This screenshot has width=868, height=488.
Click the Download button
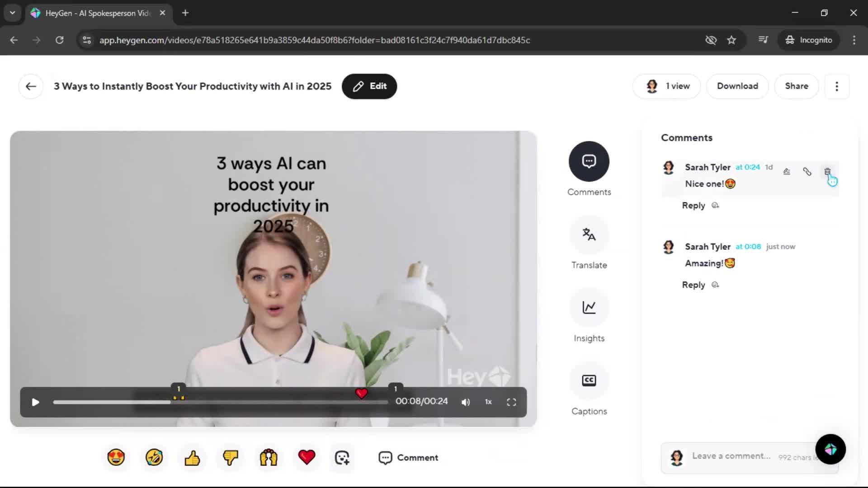tap(737, 86)
